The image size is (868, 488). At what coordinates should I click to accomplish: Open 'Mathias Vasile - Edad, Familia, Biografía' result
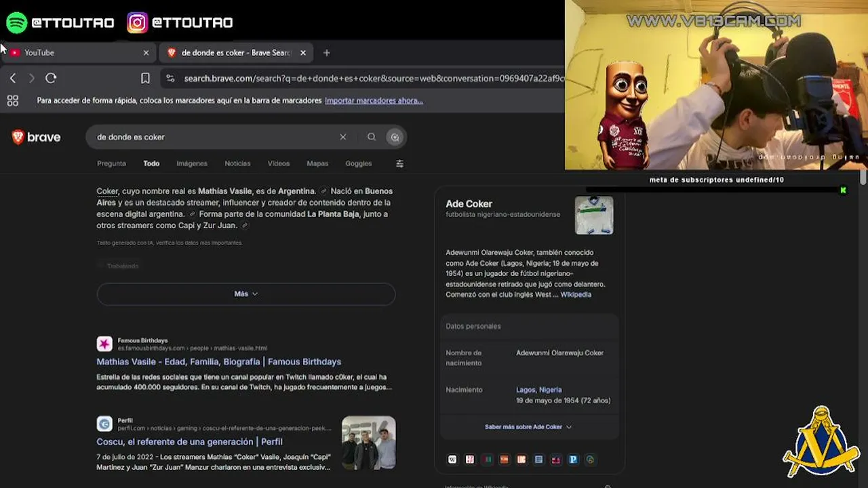click(x=219, y=362)
